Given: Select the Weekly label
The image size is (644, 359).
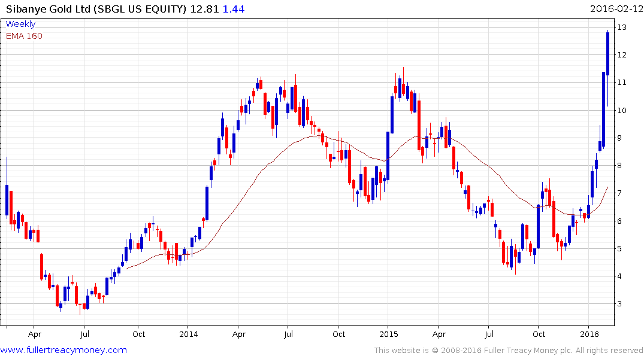Looking at the screenshot, I should coord(20,24).
